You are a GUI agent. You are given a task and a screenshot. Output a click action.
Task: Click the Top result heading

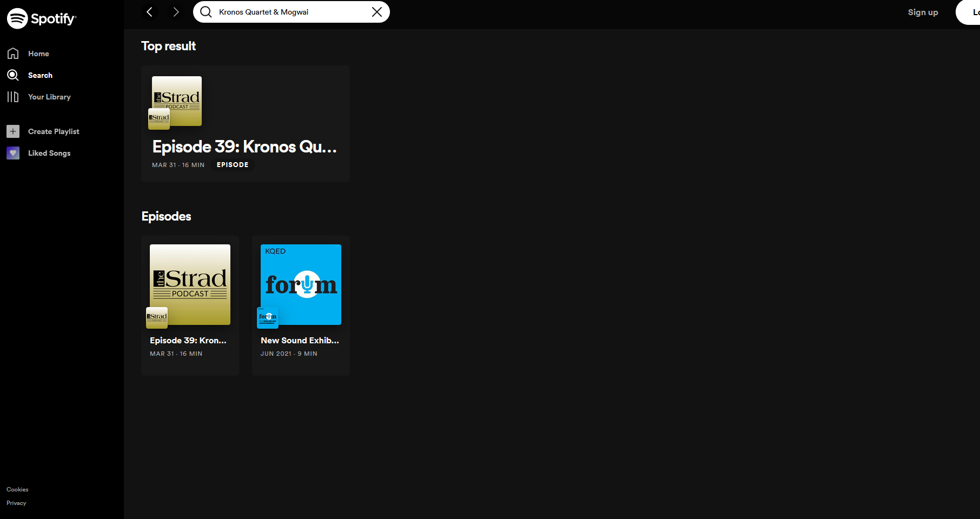pos(168,46)
